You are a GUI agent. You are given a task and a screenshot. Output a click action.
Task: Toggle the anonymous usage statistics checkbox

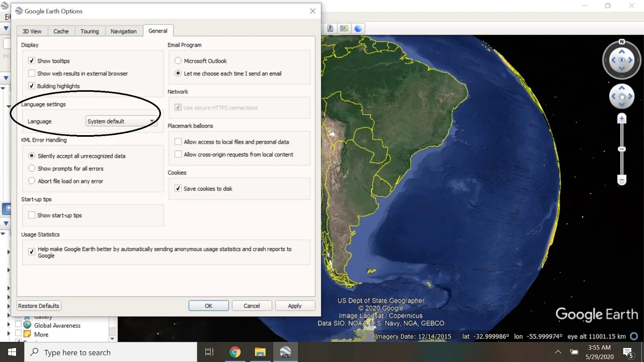coord(31,252)
